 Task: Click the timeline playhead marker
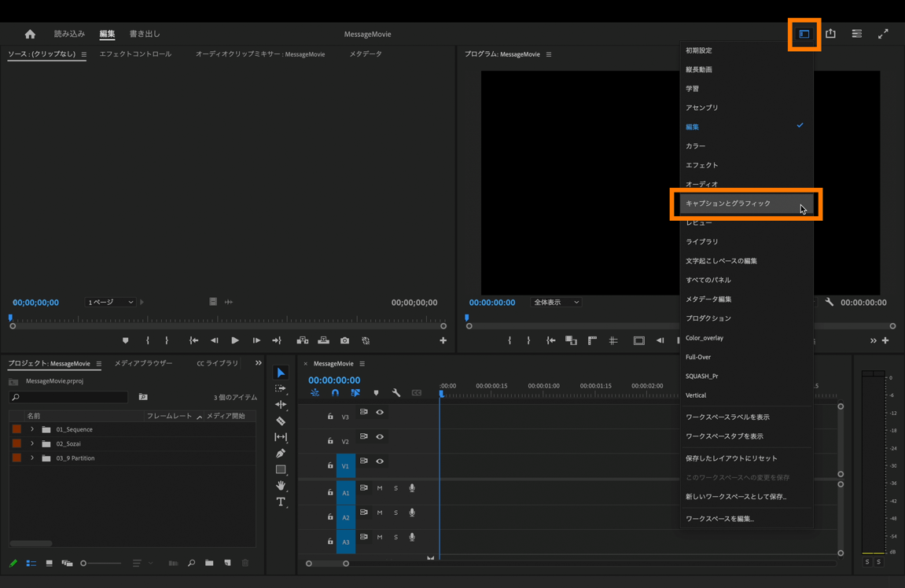point(442,393)
